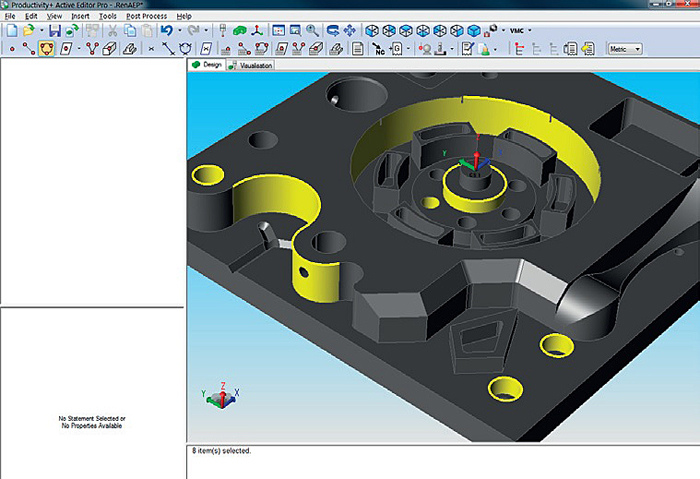Select the measured 3D box feature tool

pyautogui.click(x=109, y=49)
